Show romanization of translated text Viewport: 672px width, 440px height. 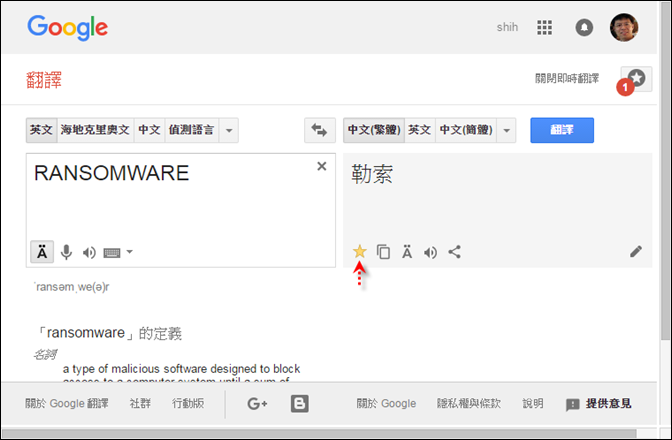(407, 252)
